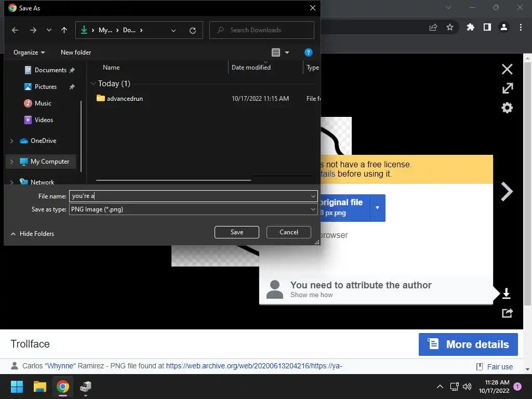The image size is (532, 399).
Task: Click the Cancel button
Action: (289, 232)
